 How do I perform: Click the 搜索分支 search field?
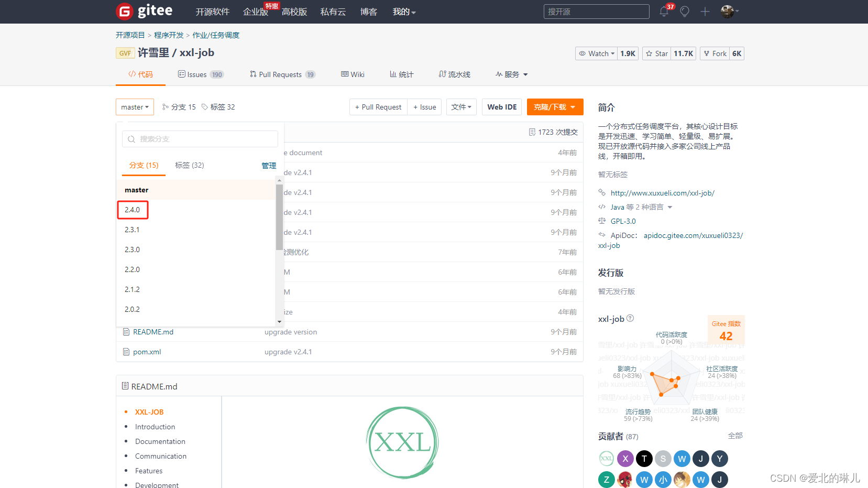(200, 139)
